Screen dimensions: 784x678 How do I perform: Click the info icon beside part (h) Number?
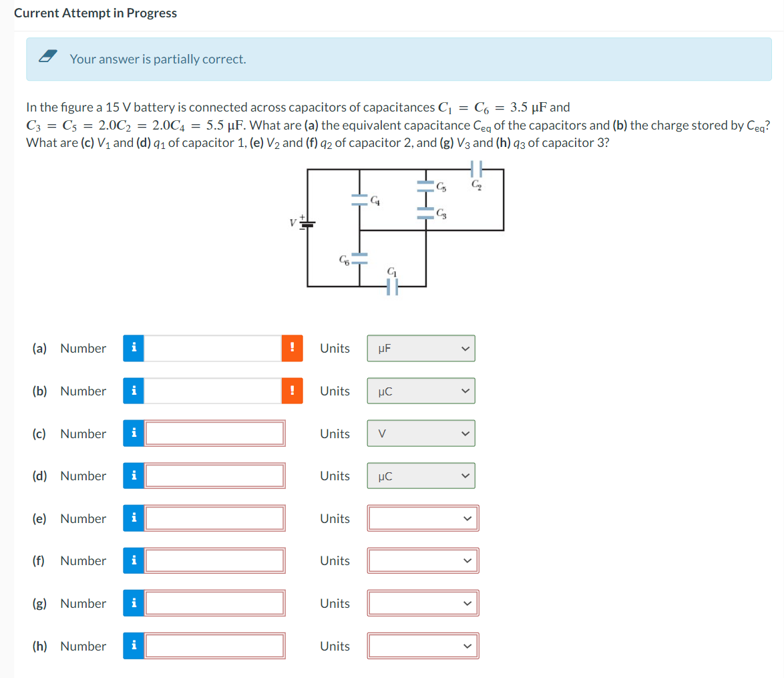[x=133, y=645]
